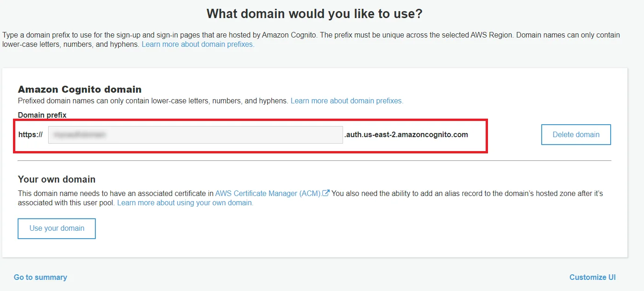Focus the Domain prefix input field
Viewport: 644px width, 291px height.
coord(195,135)
